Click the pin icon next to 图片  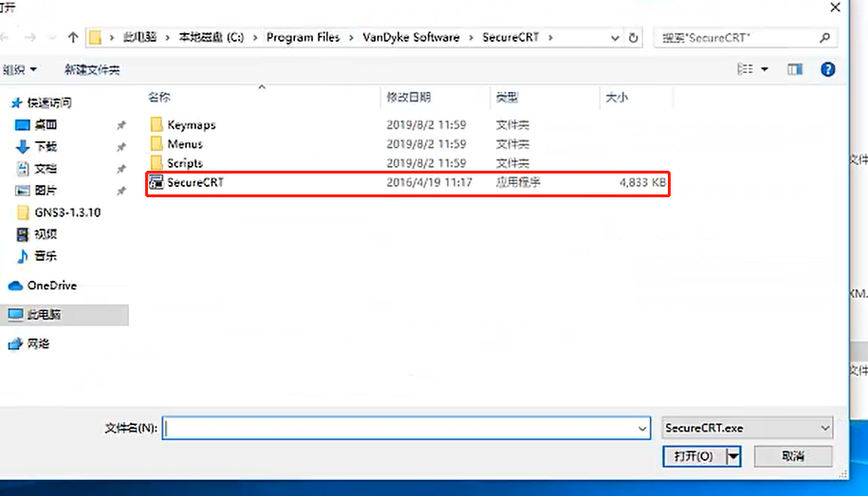(121, 191)
